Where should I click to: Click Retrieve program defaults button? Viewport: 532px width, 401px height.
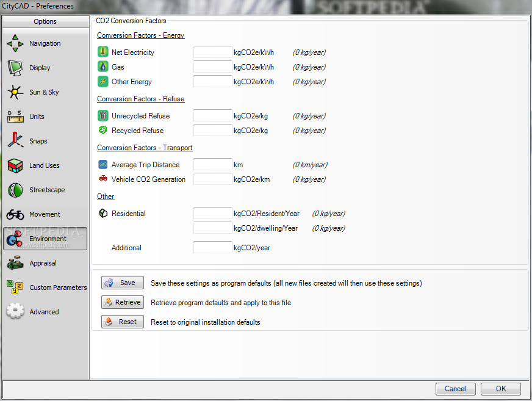coord(123,302)
